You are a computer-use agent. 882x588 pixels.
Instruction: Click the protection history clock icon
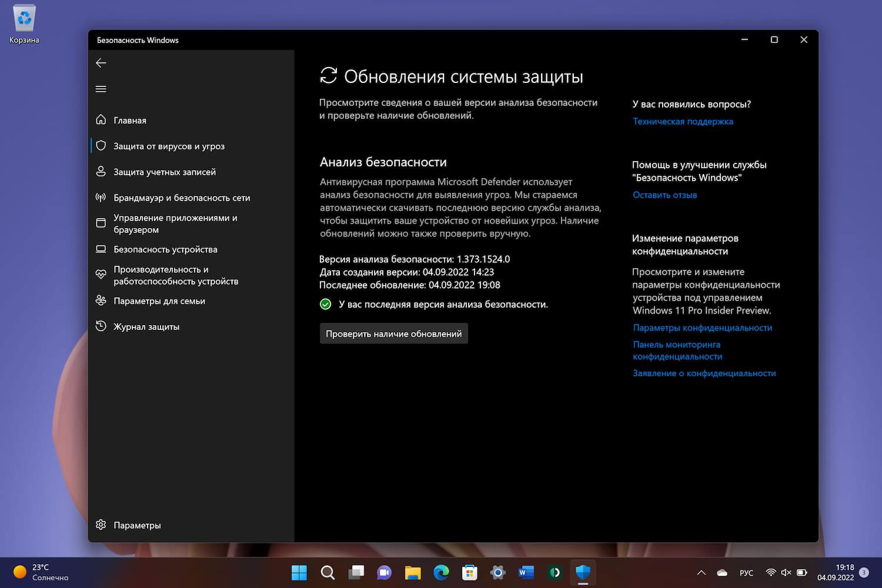[101, 326]
